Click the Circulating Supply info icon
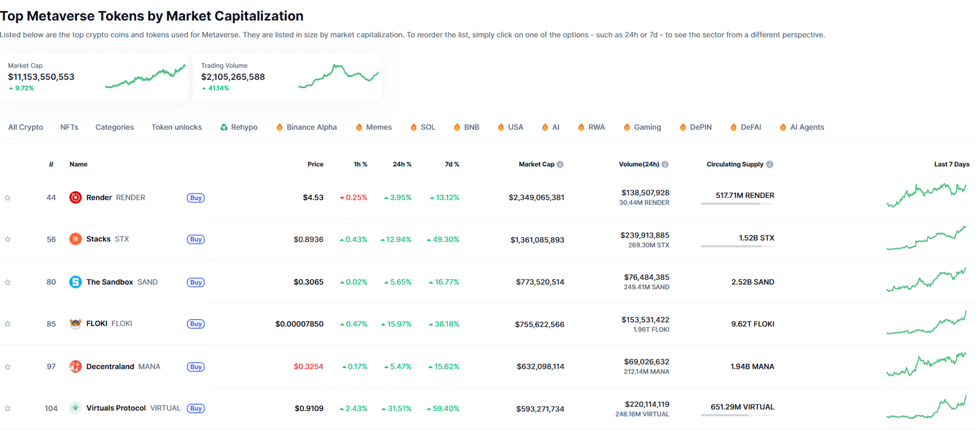Viewport: 980px width, 430px height. click(770, 164)
